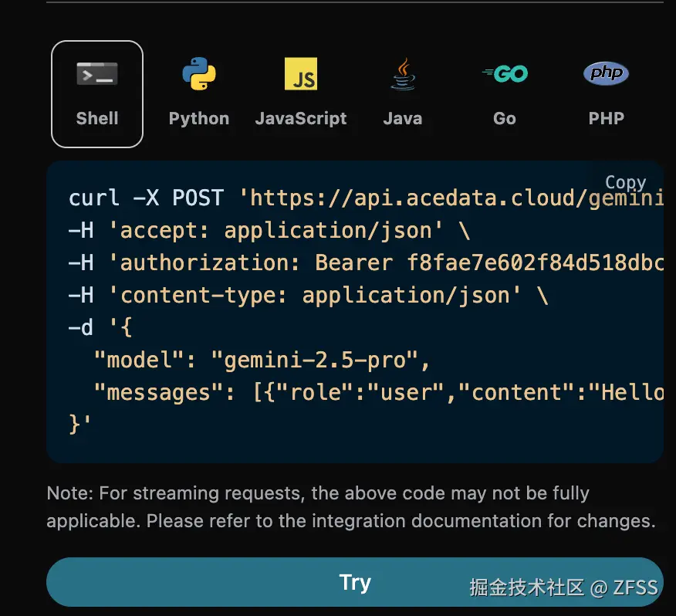Switch to the Go tab label
The width and height of the screenshot is (676, 616).
pos(505,118)
